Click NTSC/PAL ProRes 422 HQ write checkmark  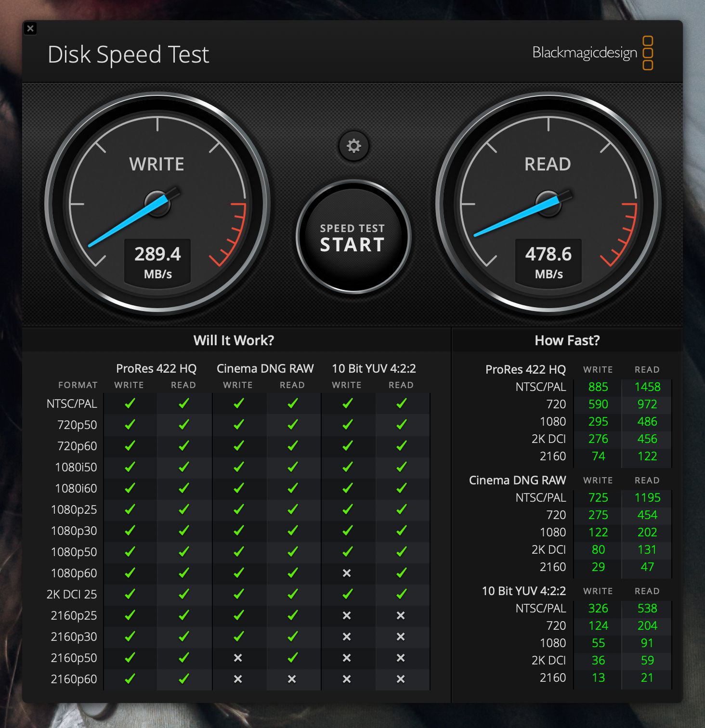(130, 403)
